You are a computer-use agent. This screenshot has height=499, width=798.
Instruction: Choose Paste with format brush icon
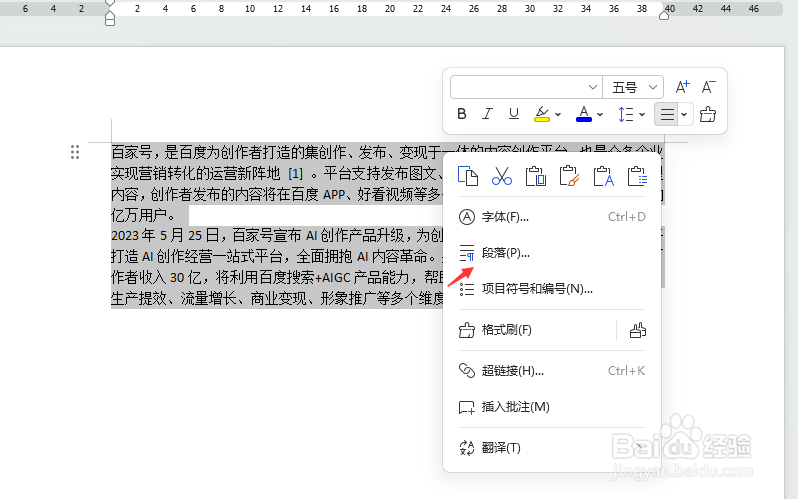pyautogui.click(x=569, y=176)
